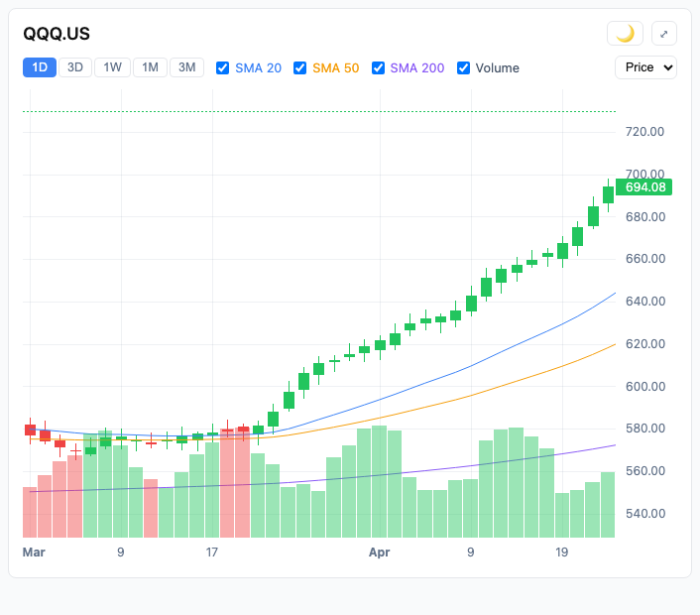700x615 pixels.
Task: Select the 3D timeframe
Action: coord(75,67)
